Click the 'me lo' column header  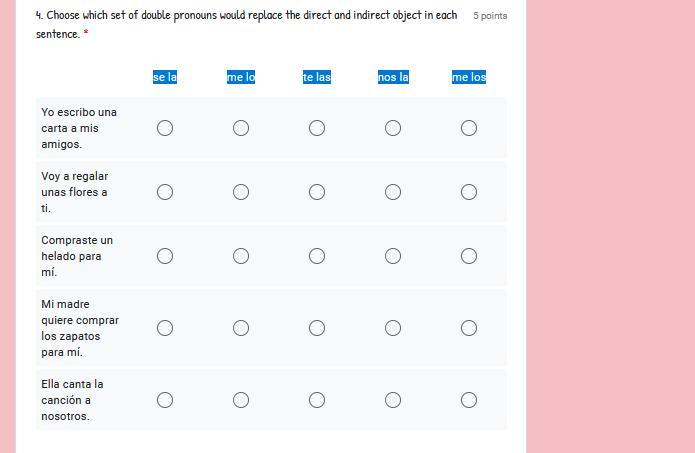pos(241,77)
